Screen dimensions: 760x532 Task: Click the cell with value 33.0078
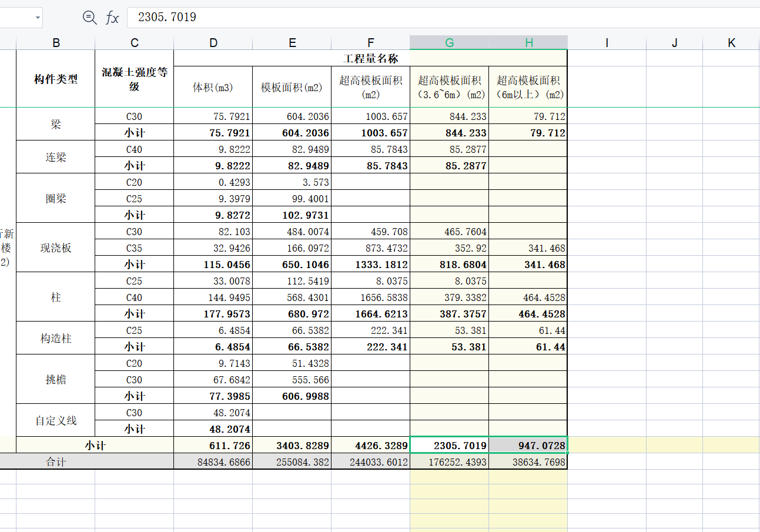pos(213,281)
